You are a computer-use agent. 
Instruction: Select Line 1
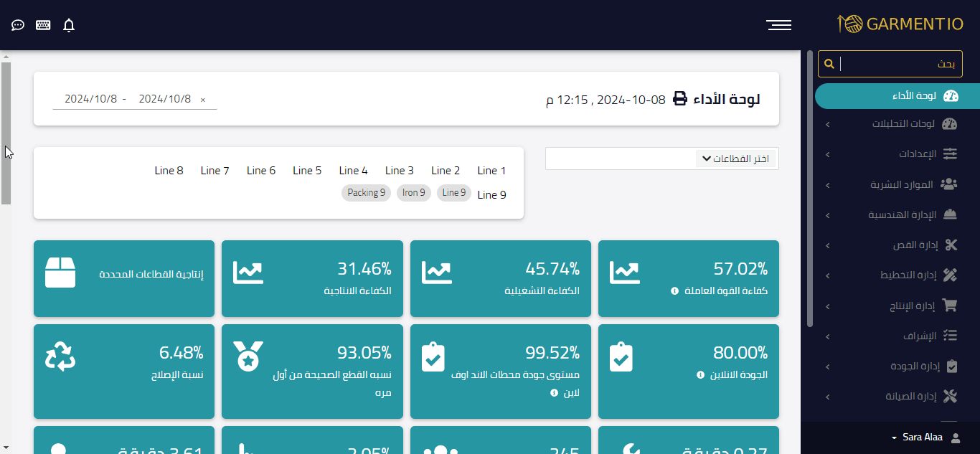(491, 171)
